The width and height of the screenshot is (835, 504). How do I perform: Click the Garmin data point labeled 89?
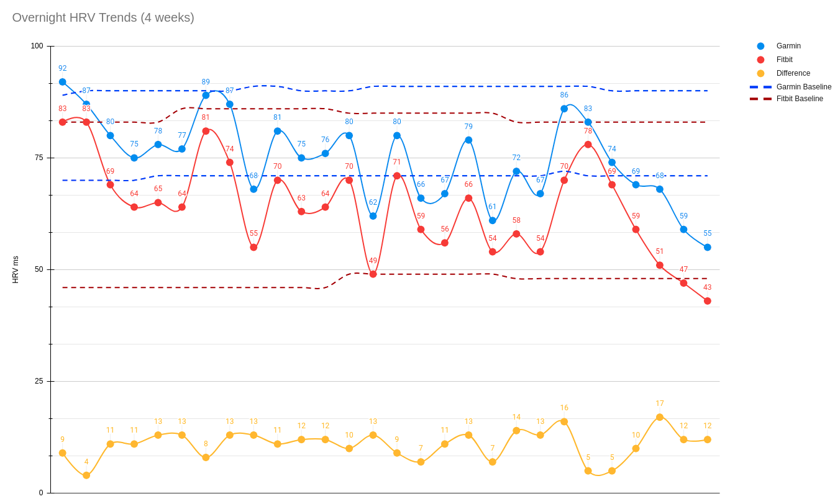click(206, 95)
